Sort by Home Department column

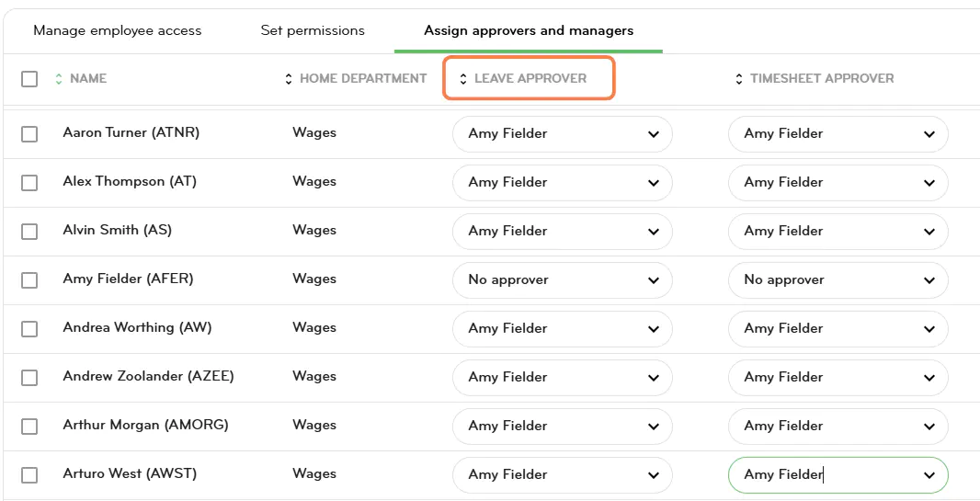(x=357, y=79)
